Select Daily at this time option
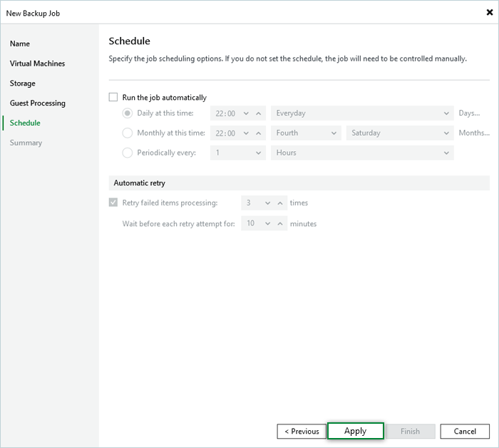This screenshot has width=499, height=448. (128, 113)
